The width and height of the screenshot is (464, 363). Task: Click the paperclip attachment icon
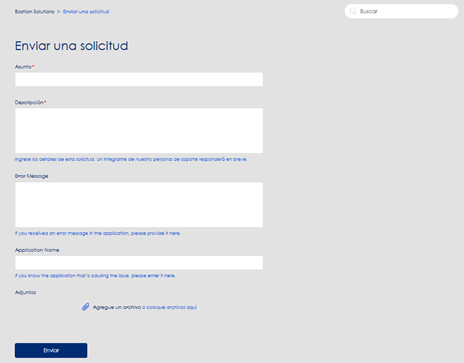(x=86, y=307)
